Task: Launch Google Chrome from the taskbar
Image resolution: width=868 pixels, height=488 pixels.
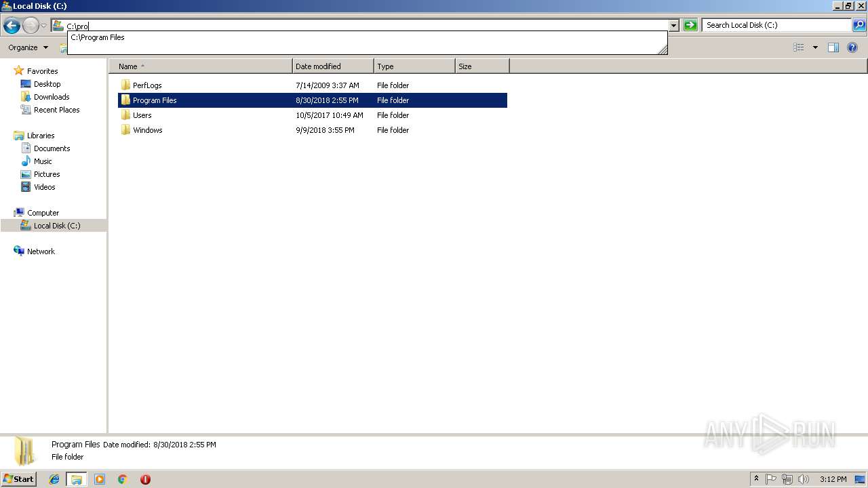Action: pos(123,479)
